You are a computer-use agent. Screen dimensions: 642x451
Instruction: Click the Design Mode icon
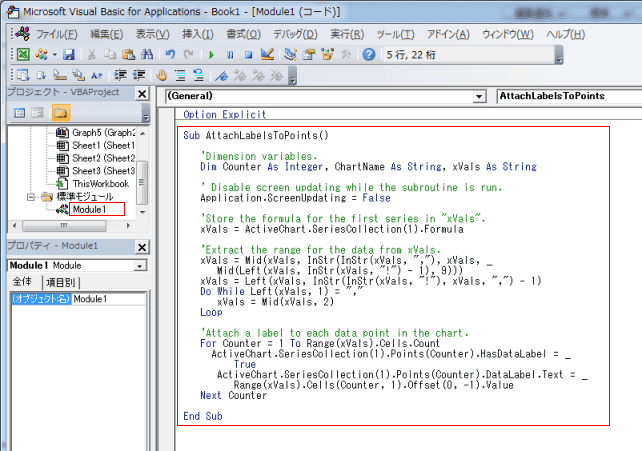[266, 54]
